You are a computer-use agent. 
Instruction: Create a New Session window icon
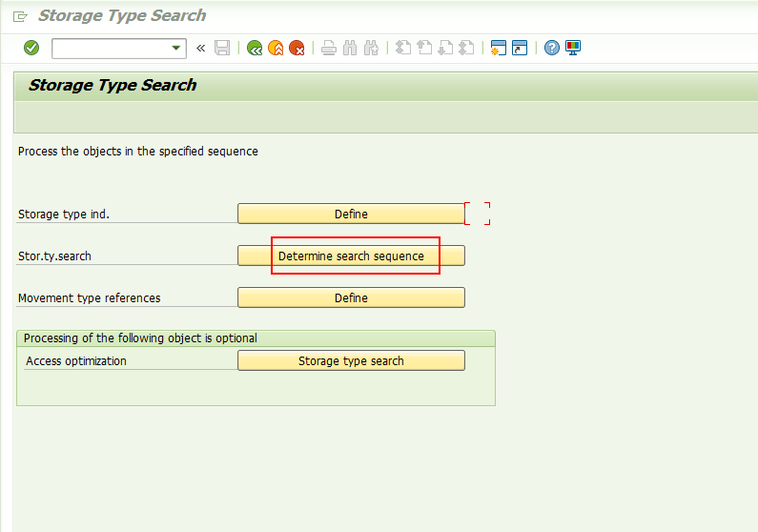coord(499,48)
